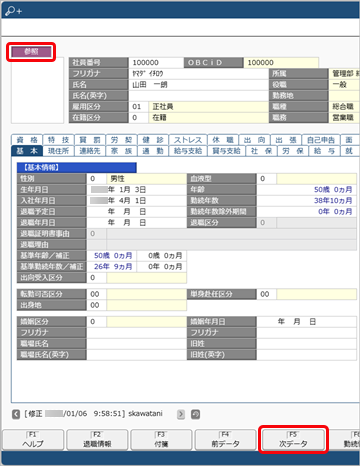Open the 休職 tab
Viewport: 360px width, 466px height.
223,140
